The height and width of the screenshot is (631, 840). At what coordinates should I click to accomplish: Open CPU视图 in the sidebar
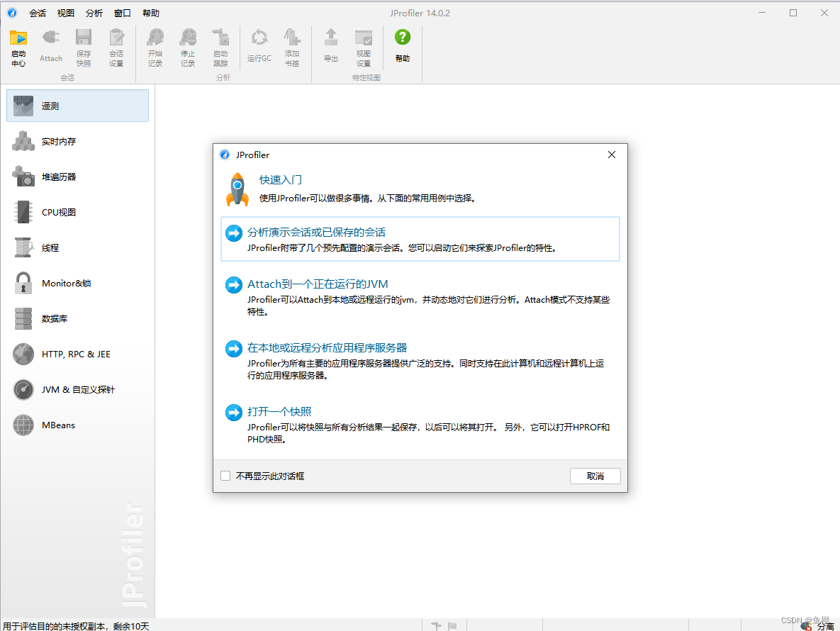point(78,212)
